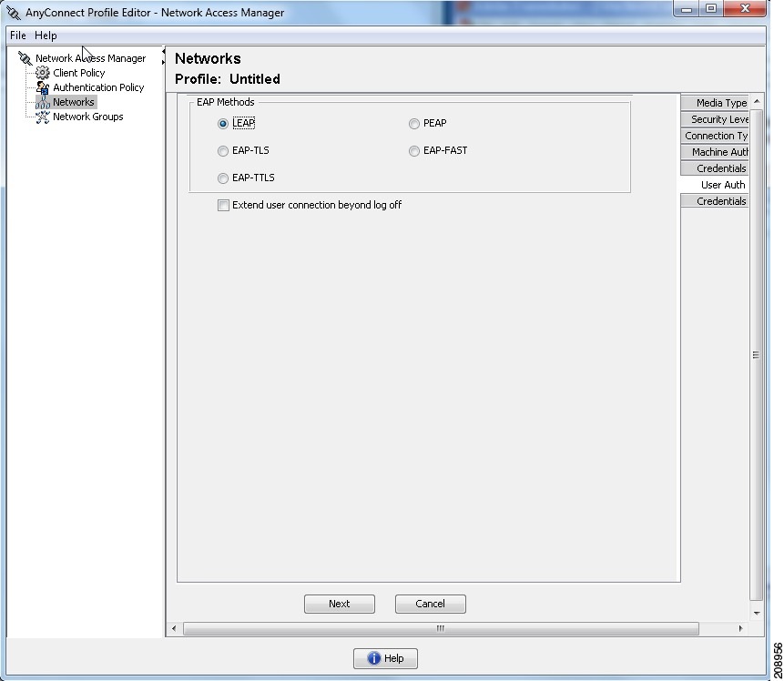Click the Cancel button

pyautogui.click(x=431, y=604)
